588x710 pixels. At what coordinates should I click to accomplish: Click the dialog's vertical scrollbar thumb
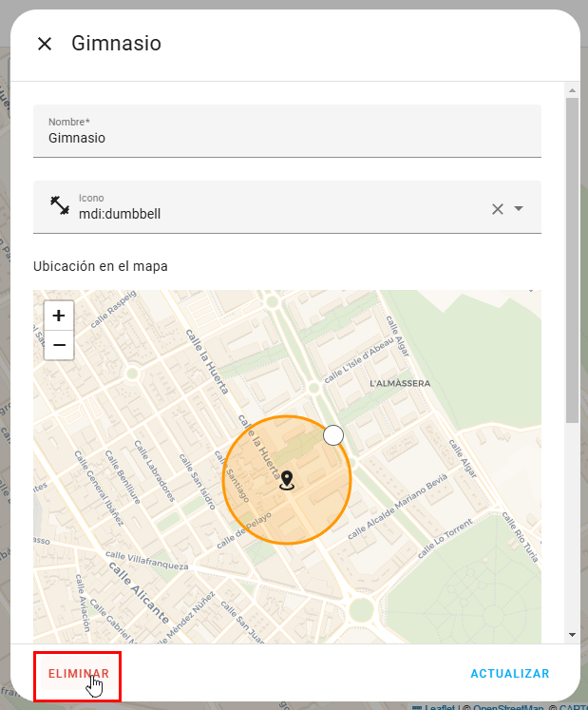(x=572, y=257)
